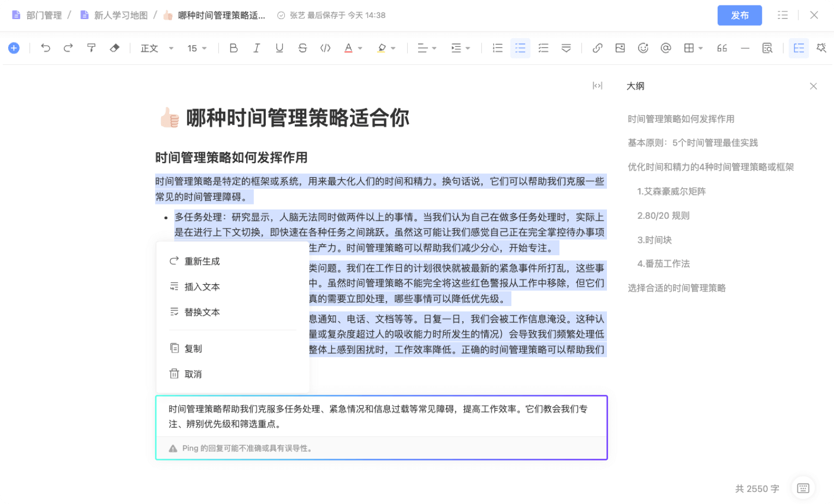The height and width of the screenshot is (504, 834).
Task: Open the 正文 paragraph style dropdown
Action: (157, 48)
